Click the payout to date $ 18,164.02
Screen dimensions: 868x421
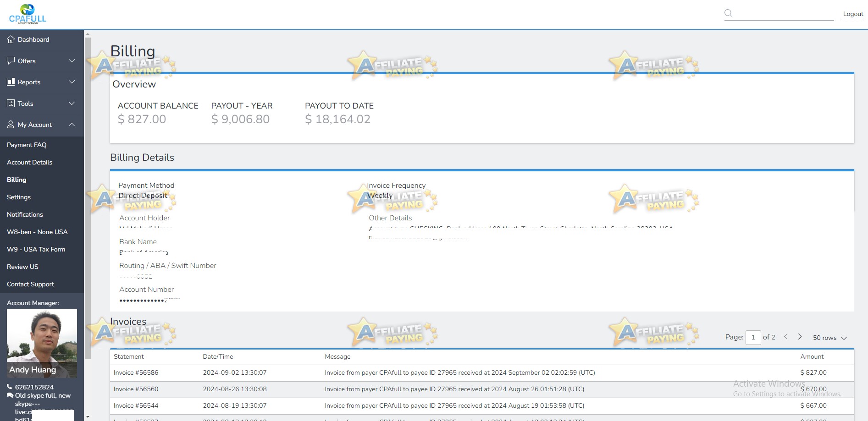[x=337, y=119]
